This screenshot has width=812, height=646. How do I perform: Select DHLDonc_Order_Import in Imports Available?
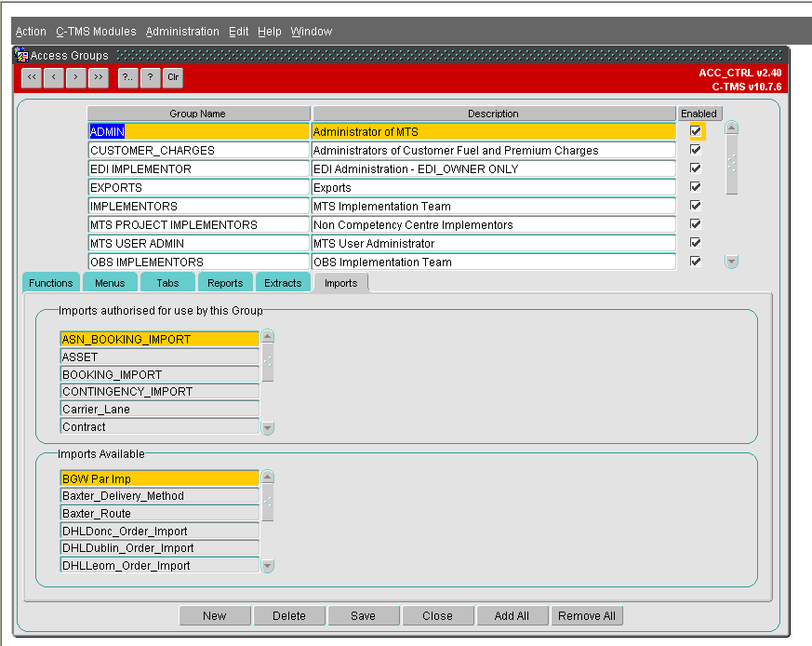click(x=159, y=531)
